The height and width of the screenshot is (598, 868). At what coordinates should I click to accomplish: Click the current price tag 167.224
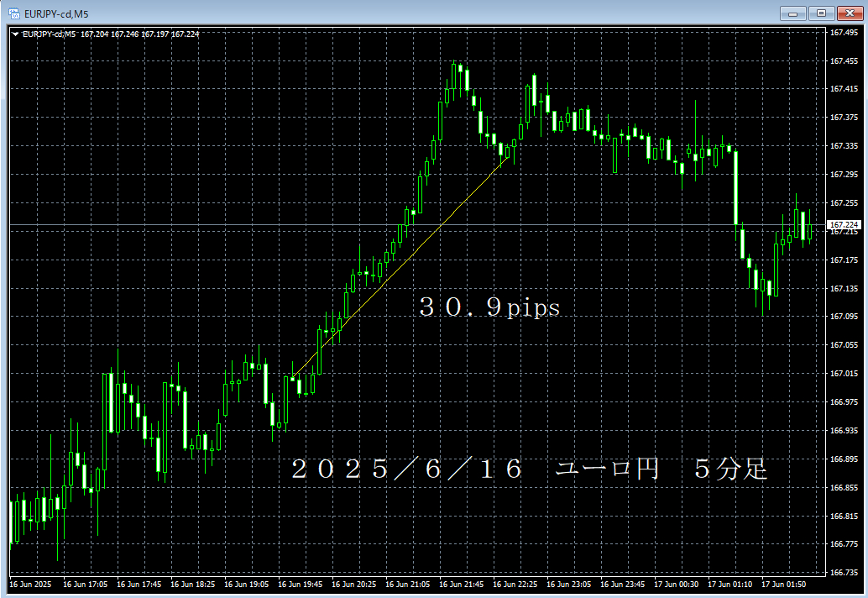844,225
